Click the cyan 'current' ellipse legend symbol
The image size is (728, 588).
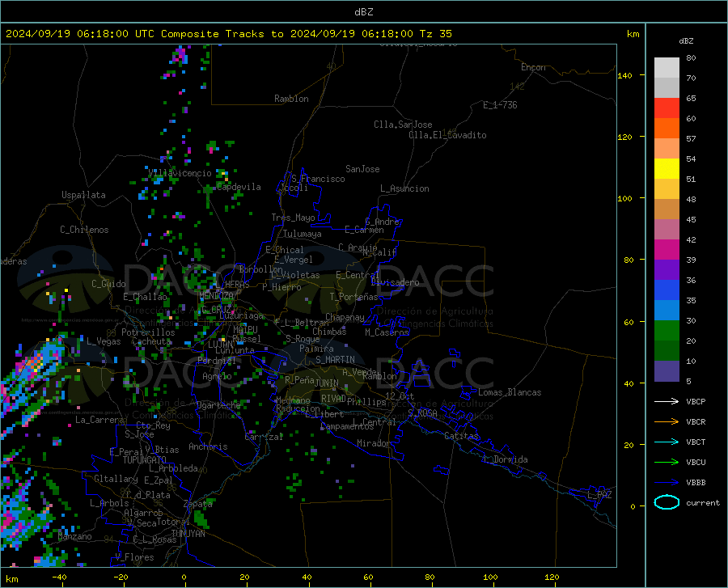667,502
